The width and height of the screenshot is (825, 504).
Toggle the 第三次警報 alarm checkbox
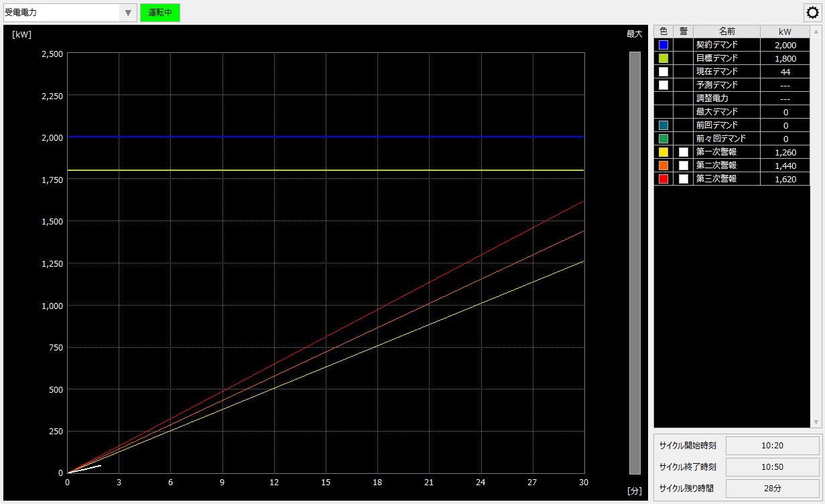point(684,179)
